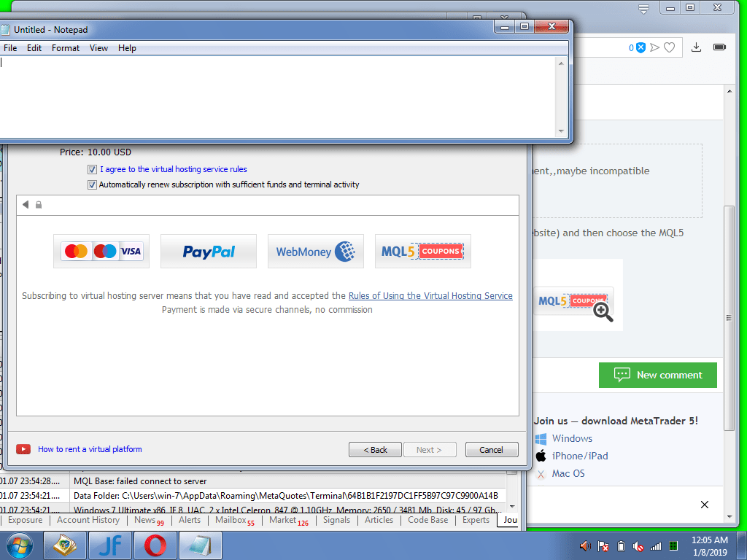The image size is (747, 560).
Task: Toggle agreement to virtual hosting service rules
Action: click(x=93, y=169)
